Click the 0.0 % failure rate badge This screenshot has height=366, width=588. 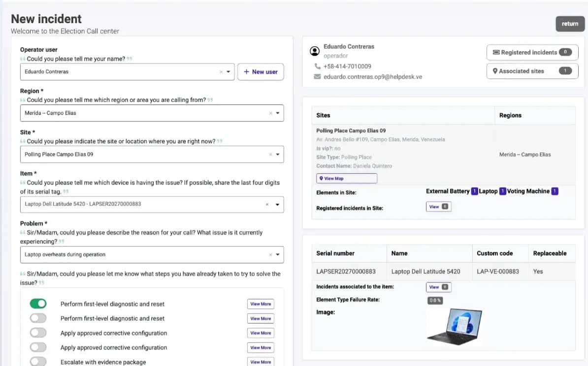435,301
